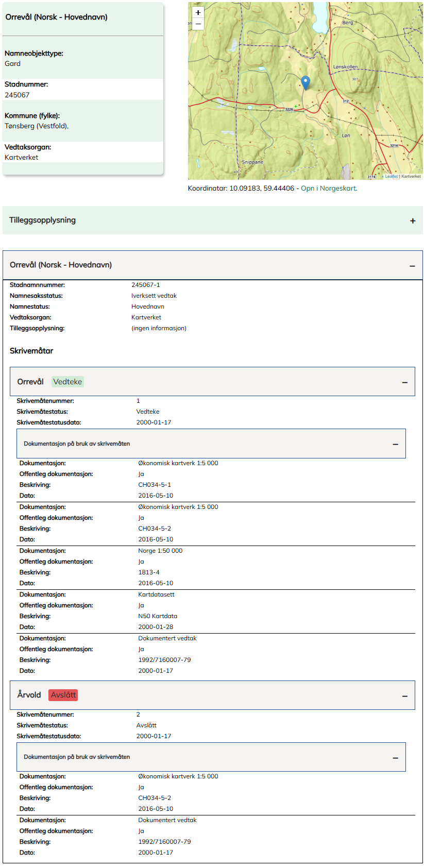Zoom in on the map
This screenshot has width=424, height=868.
pos(198,13)
